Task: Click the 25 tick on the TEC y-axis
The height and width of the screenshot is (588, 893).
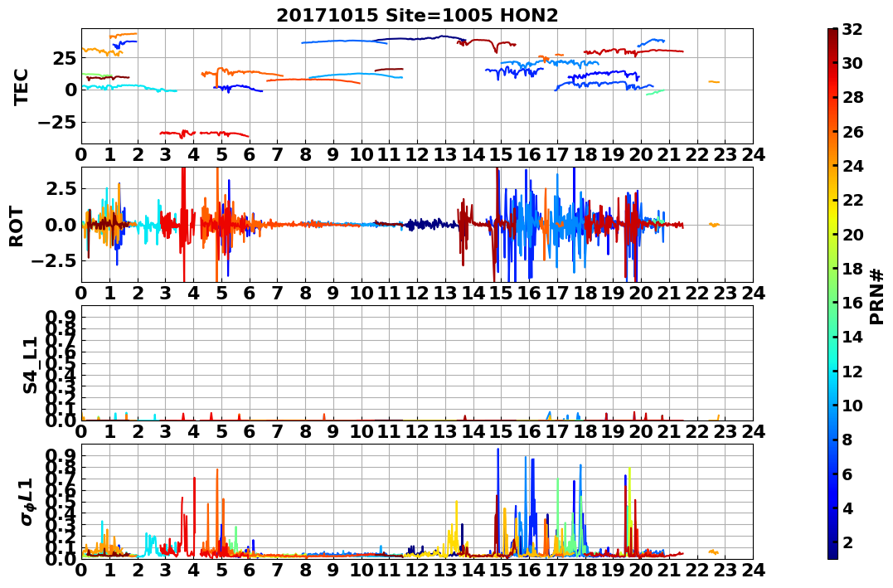Action: tap(65, 58)
